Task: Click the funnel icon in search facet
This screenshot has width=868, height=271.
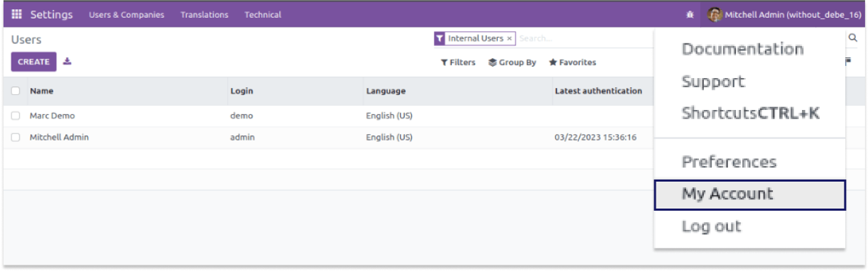Action: [x=440, y=38]
